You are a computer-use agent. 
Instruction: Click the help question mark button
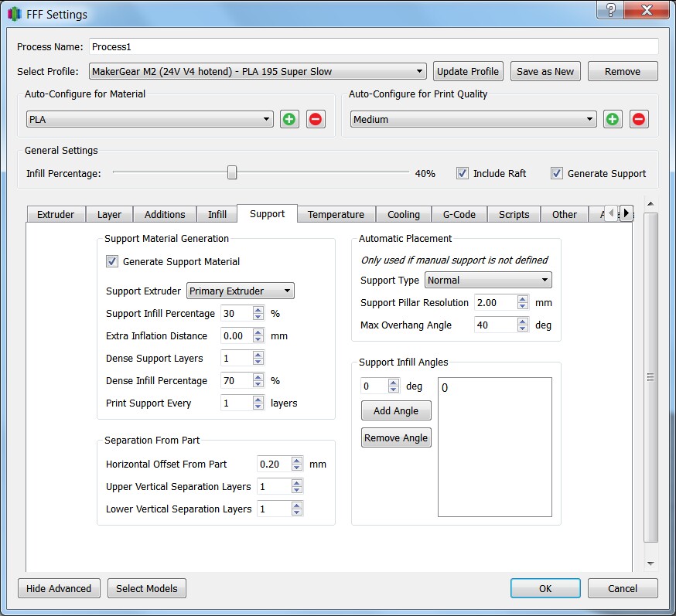611,11
